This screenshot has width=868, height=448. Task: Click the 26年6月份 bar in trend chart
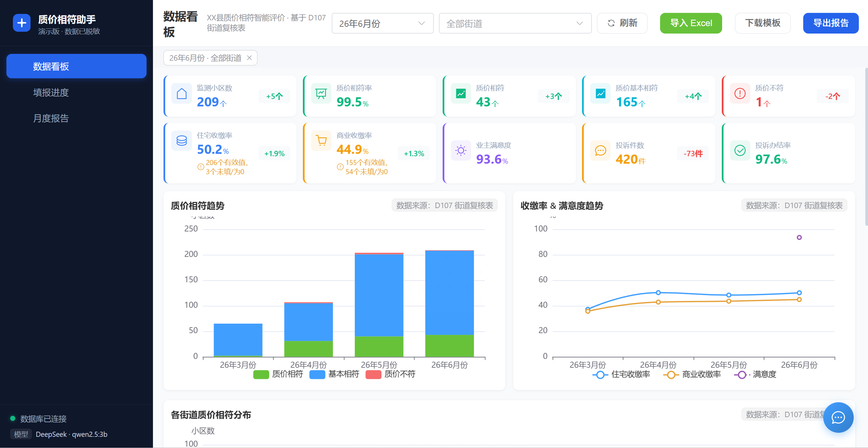(449, 303)
